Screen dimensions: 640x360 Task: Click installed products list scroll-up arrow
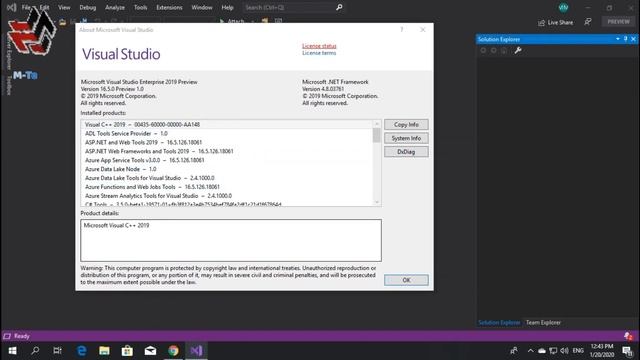(x=377, y=124)
